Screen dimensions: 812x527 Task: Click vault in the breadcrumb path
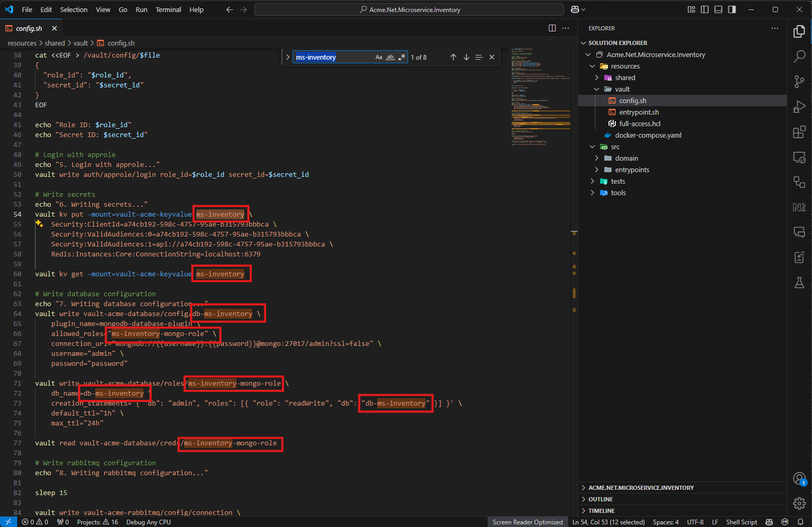click(81, 43)
